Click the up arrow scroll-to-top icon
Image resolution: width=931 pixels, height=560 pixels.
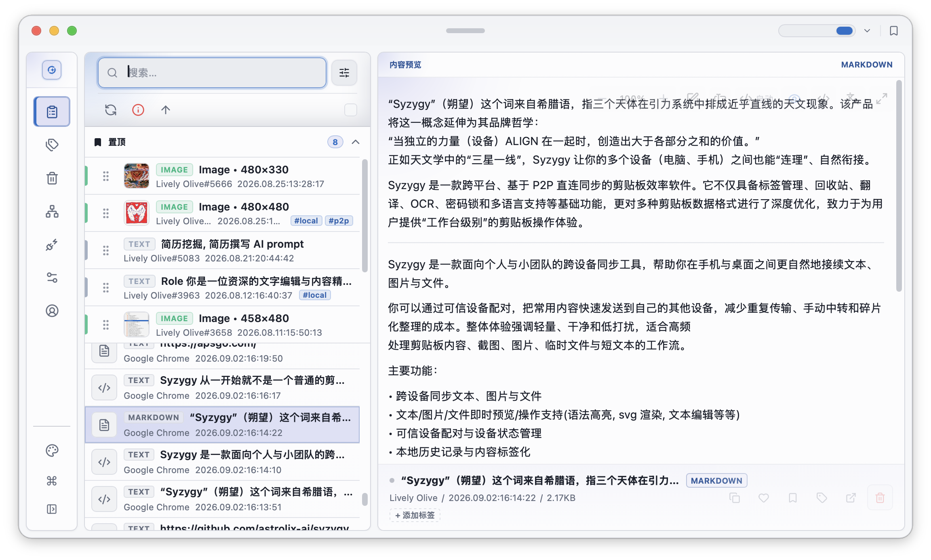coord(166,110)
